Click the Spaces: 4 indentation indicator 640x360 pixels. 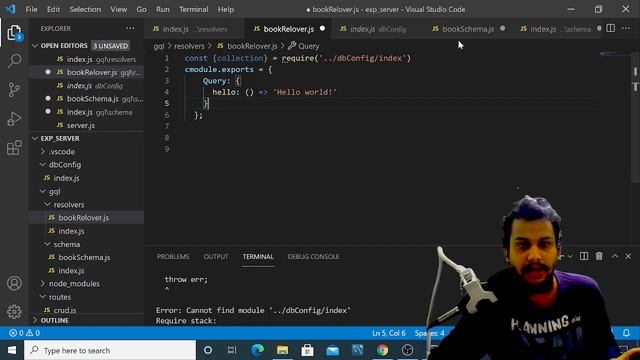(429, 333)
